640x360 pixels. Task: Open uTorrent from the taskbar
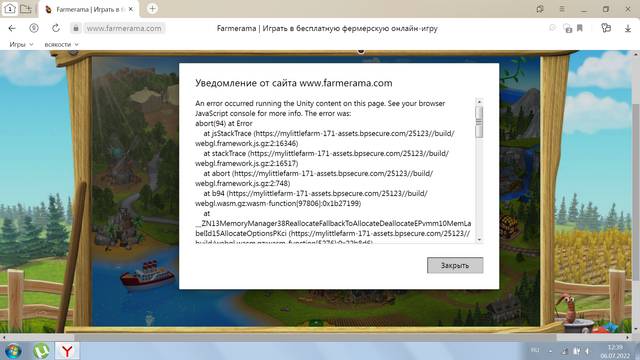(x=41, y=351)
